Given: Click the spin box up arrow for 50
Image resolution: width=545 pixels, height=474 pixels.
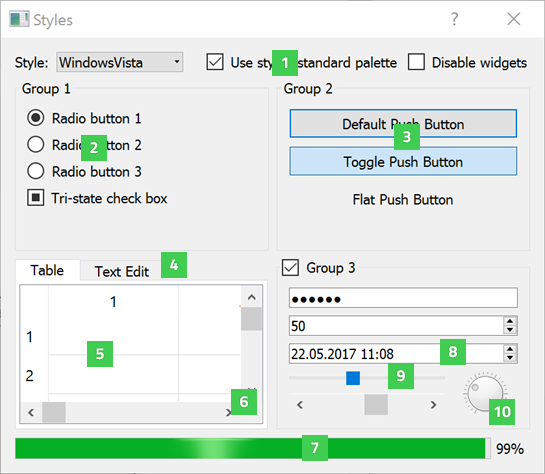Looking at the screenshot, I should tap(510, 322).
